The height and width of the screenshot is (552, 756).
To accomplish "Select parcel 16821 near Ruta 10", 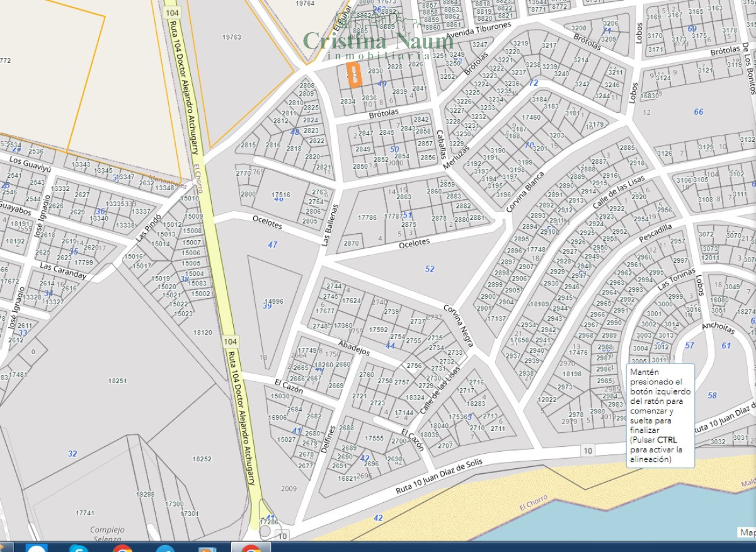I will click(x=348, y=478).
